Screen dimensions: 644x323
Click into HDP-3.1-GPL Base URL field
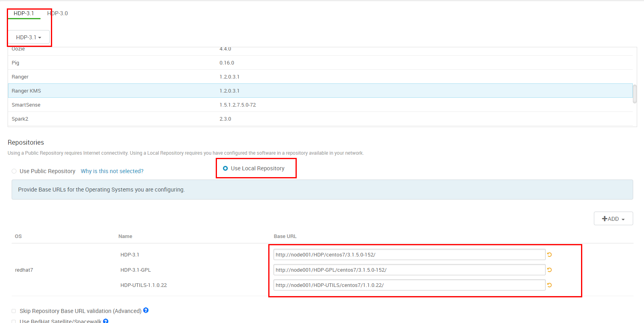[x=409, y=270]
